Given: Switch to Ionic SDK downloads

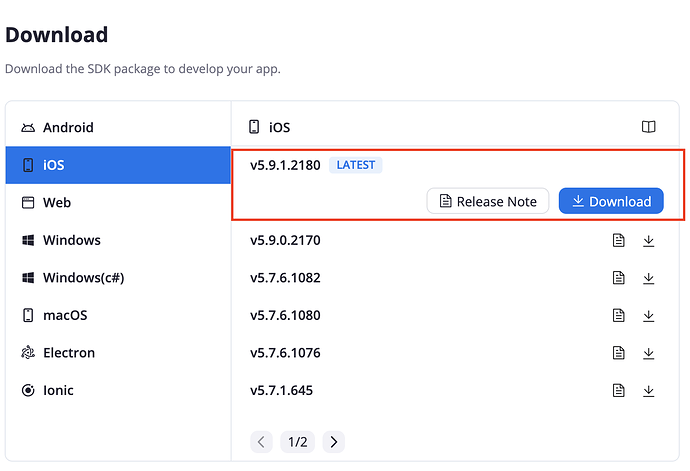Looking at the screenshot, I should [x=58, y=390].
